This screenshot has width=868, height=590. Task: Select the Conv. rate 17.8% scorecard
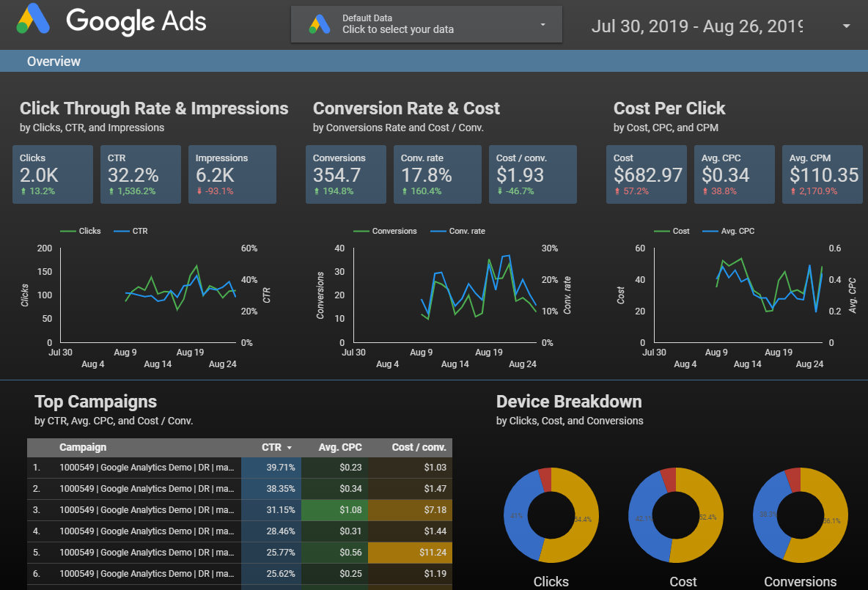point(438,174)
